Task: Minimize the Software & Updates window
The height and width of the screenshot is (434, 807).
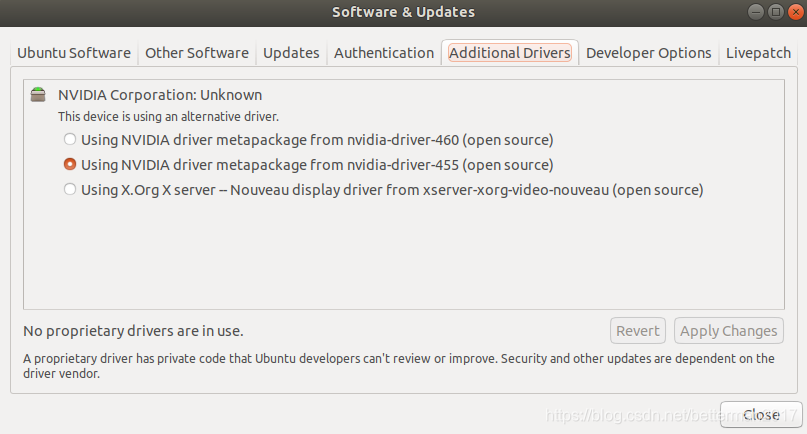Action: tap(756, 12)
